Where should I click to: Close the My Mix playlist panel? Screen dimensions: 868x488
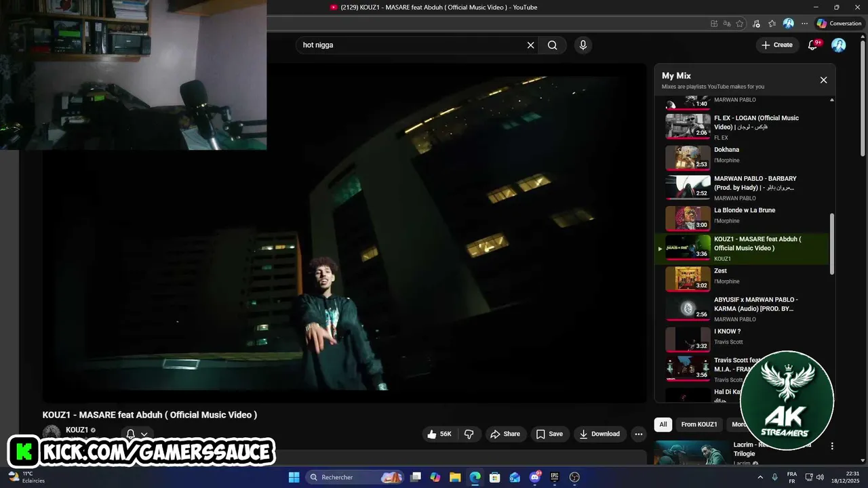[x=823, y=80]
